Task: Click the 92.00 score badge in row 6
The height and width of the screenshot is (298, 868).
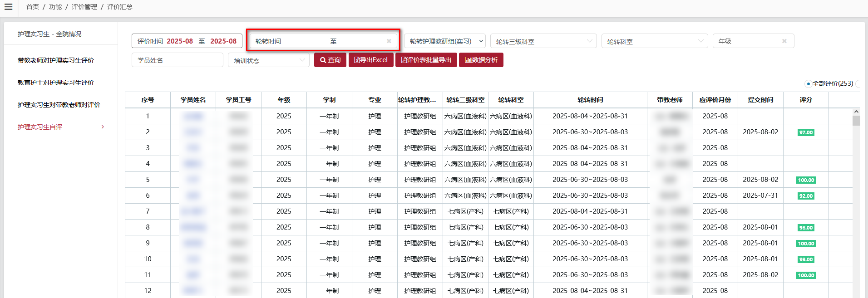Action: 806,196
